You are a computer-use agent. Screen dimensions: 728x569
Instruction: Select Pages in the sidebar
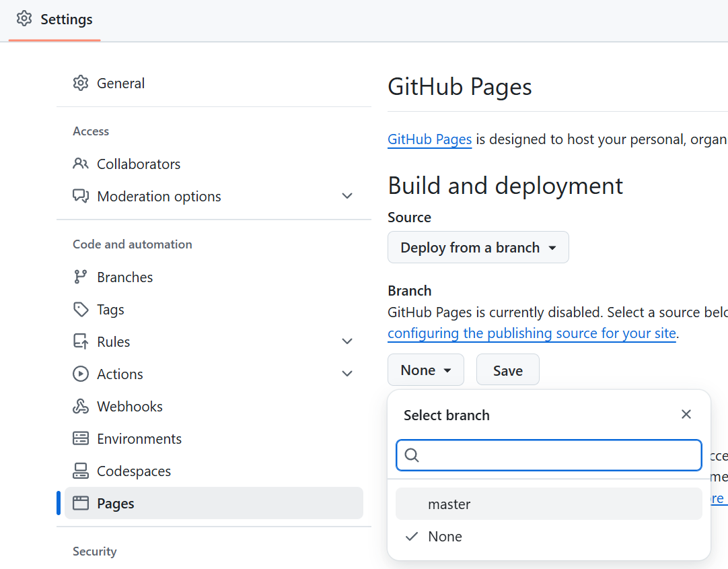[x=213, y=503]
